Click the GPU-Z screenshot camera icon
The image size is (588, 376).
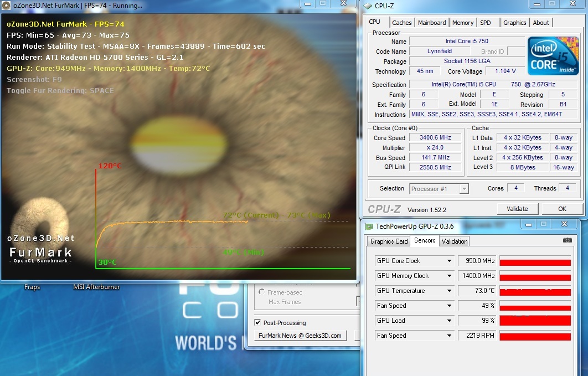click(568, 240)
